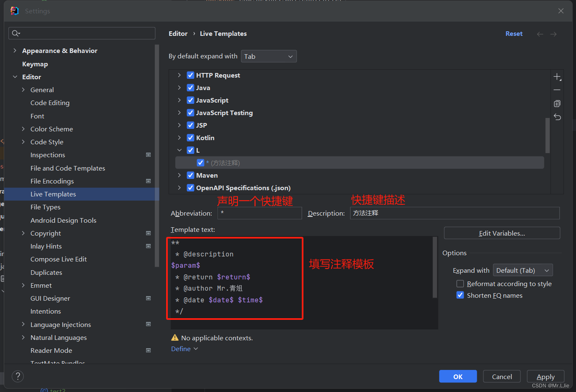Disable Shorten FQ names option

(460, 295)
